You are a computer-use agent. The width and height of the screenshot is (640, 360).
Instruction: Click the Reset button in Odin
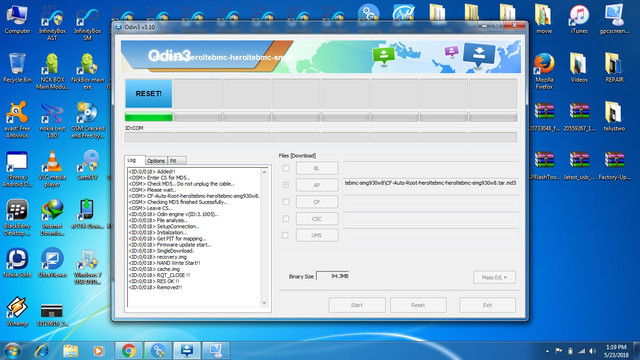pos(418,305)
